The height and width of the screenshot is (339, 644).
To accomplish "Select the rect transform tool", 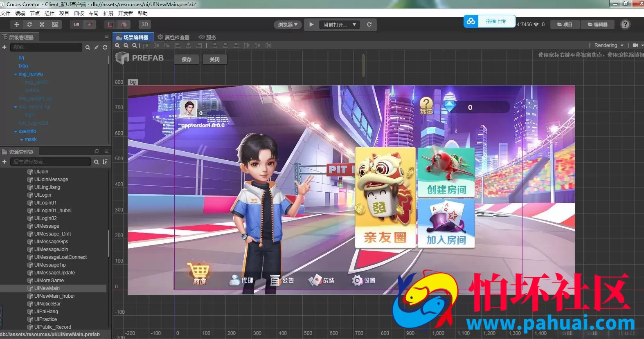I will pos(55,25).
